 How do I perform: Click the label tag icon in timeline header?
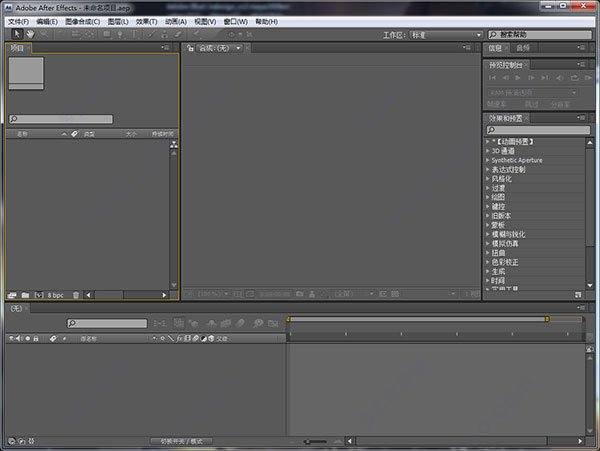53,339
